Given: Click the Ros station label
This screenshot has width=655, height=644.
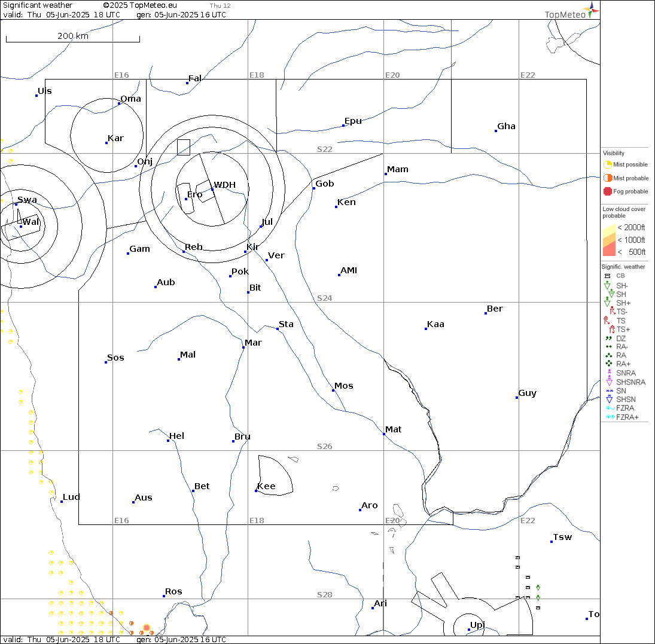Looking at the screenshot, I should (x=174, y=591).
